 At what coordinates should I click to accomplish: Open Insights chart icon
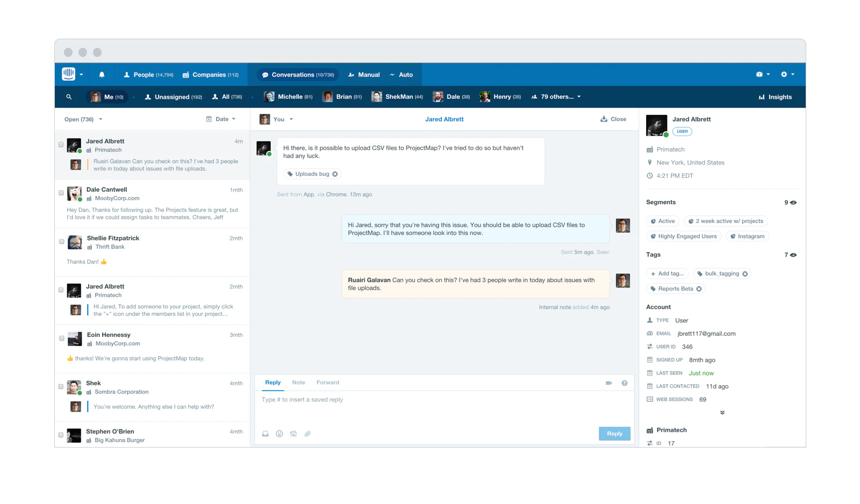tap(762, 97)
